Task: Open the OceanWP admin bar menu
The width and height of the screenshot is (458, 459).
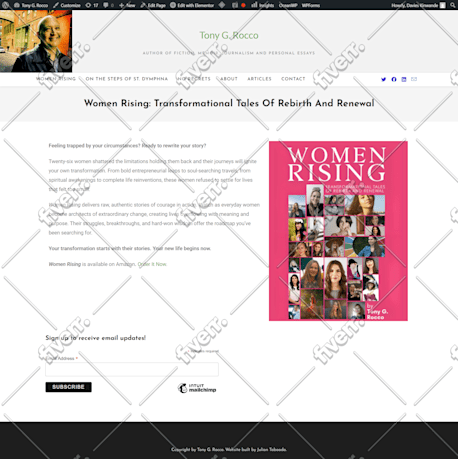Action: click(x=288, y=5)
